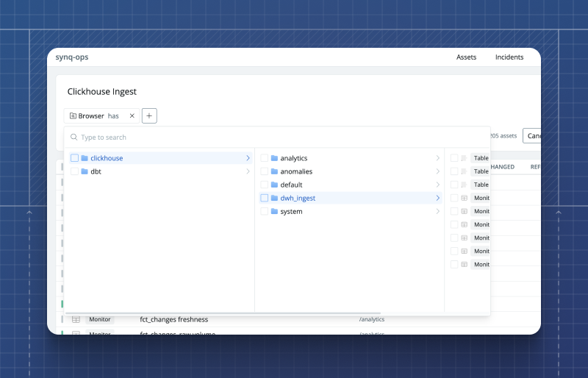The width and height of the screenshot is (588, 378).
Task: Click the Clickhouse Ingest title
Action: 102,92
